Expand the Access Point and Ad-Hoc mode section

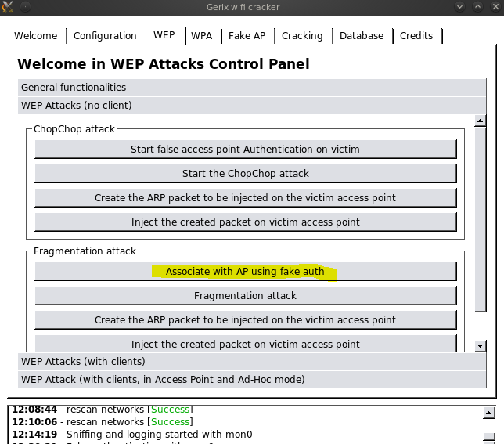[252, 379]
